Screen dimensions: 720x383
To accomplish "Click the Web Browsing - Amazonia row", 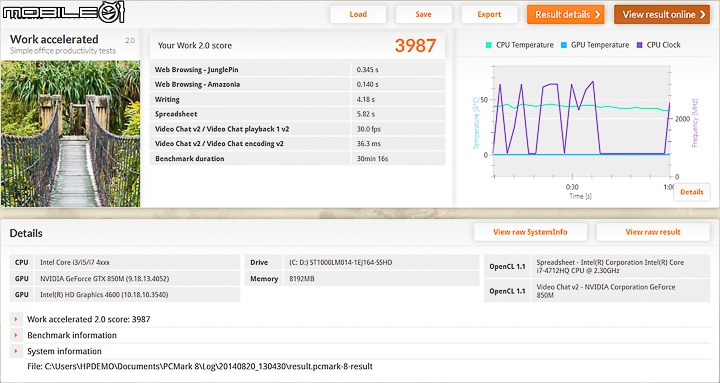I will (x=297, y=84).
